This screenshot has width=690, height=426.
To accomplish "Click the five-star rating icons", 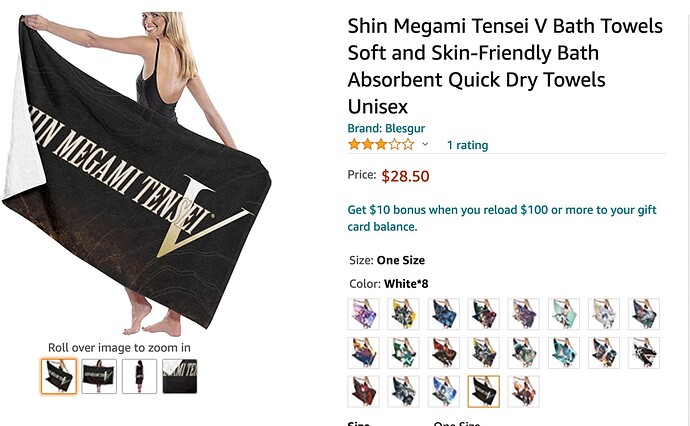I will point(381,144).
